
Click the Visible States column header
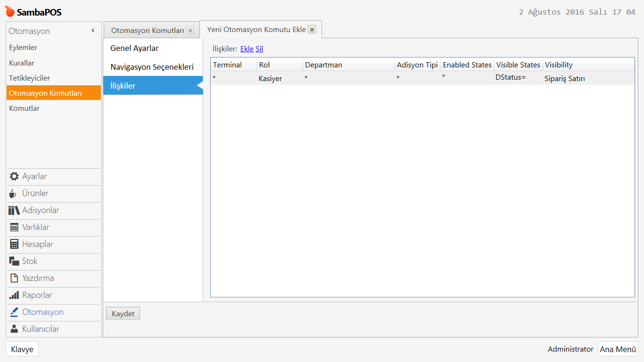pyautogui.click(x=518, y=65)
